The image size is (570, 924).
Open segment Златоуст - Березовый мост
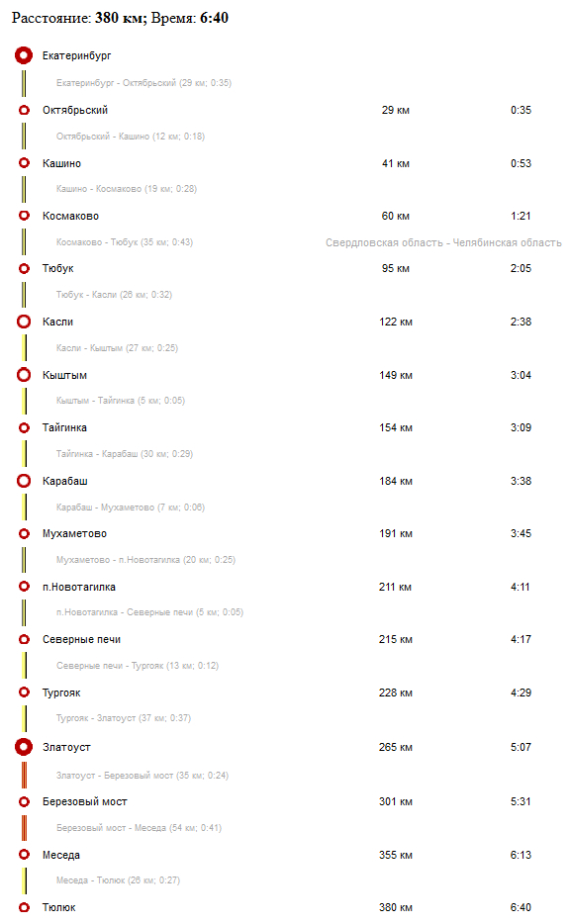(142, 775)
